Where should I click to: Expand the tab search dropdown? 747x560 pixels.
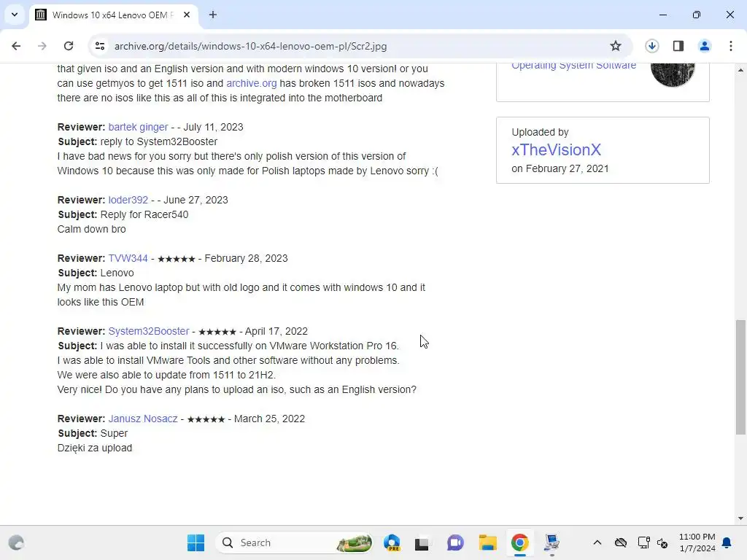[15, 15]
